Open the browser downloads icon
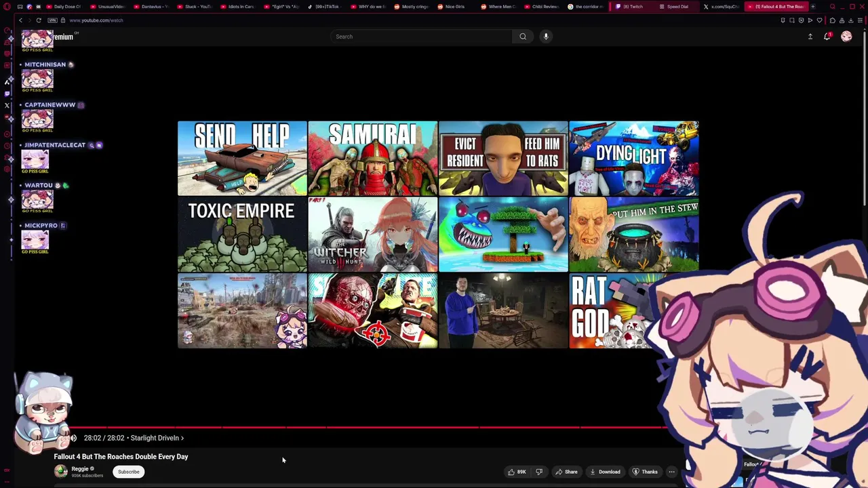 tap(852, 20)
